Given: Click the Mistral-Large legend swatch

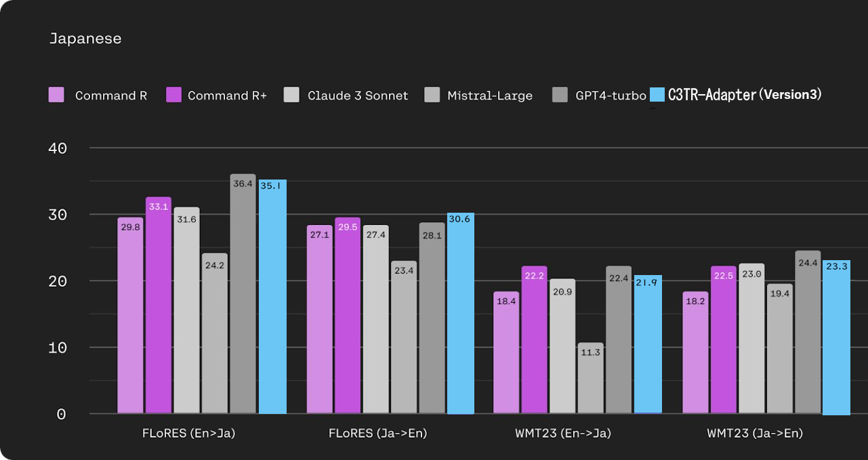Looking at the screenshot, I should pyautogui.click(x=432, y=95).
